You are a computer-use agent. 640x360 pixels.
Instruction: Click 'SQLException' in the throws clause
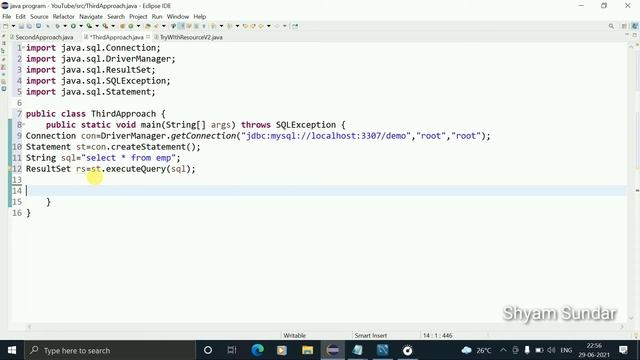(x=306, y=125)
